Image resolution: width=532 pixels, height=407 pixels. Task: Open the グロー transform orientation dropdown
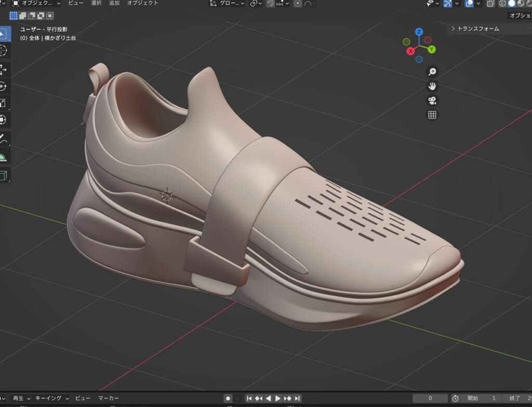tap(227, 4)
